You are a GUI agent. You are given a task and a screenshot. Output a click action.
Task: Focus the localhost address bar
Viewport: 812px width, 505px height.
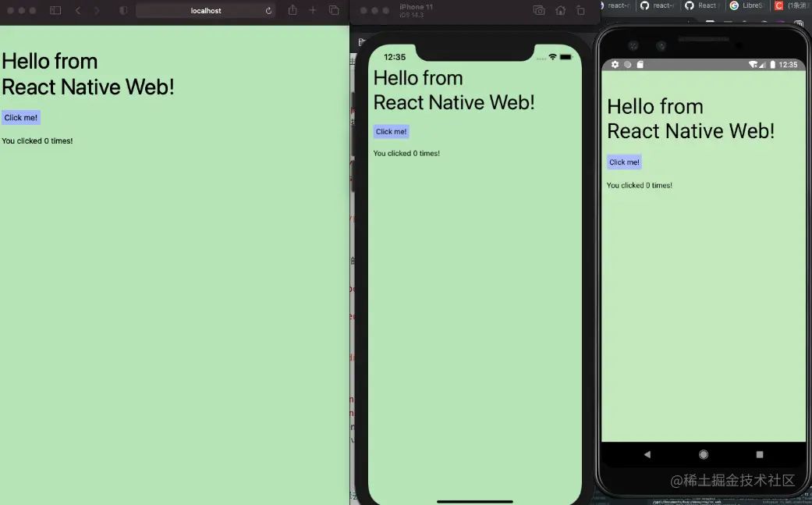coord(206,10)
